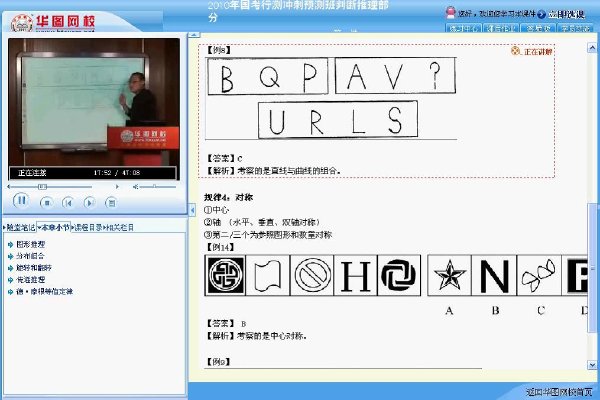This screenshot has height=400, width=600.
Task: Open the 德·摩根等值定律 section
Action: tap(44, 292)
